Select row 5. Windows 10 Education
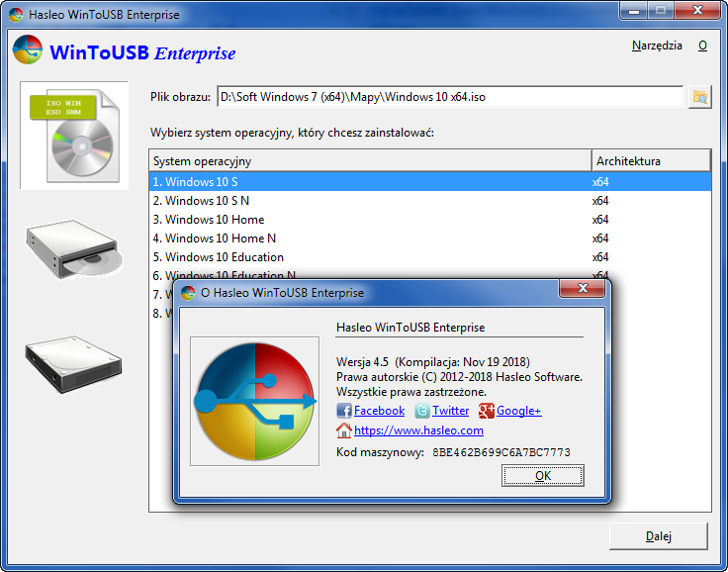This screenshot has width=728, height=572. pos(430,257)
